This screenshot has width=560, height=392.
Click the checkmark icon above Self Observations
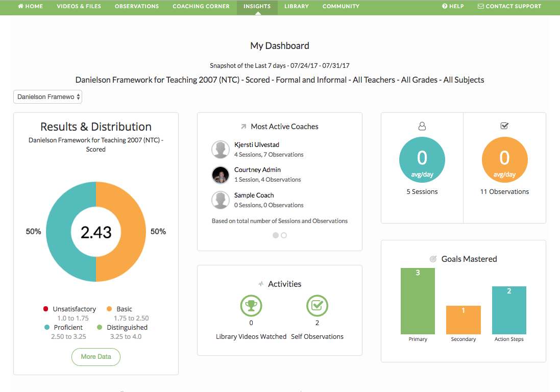point(317,306)
